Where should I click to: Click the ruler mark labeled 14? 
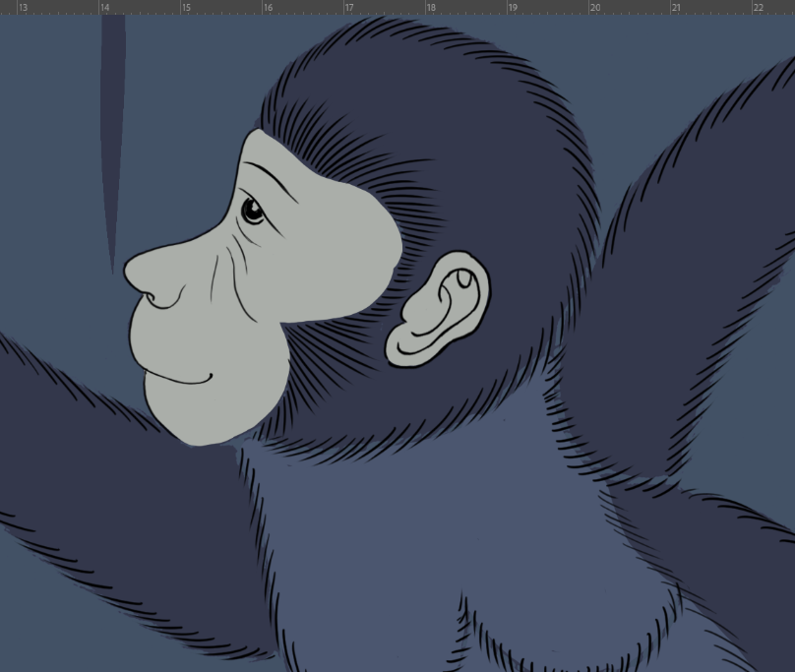104,7
